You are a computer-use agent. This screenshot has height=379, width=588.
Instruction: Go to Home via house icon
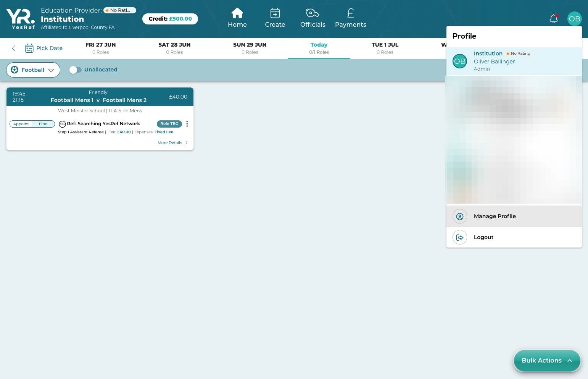click(237, 13)
